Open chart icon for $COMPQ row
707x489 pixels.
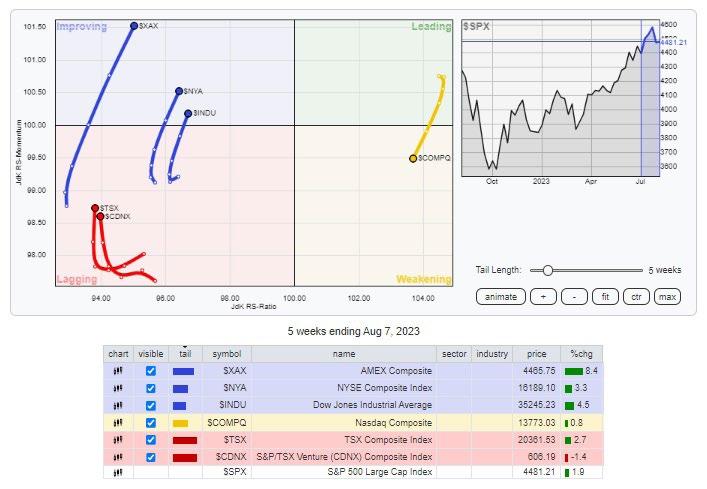118,423
